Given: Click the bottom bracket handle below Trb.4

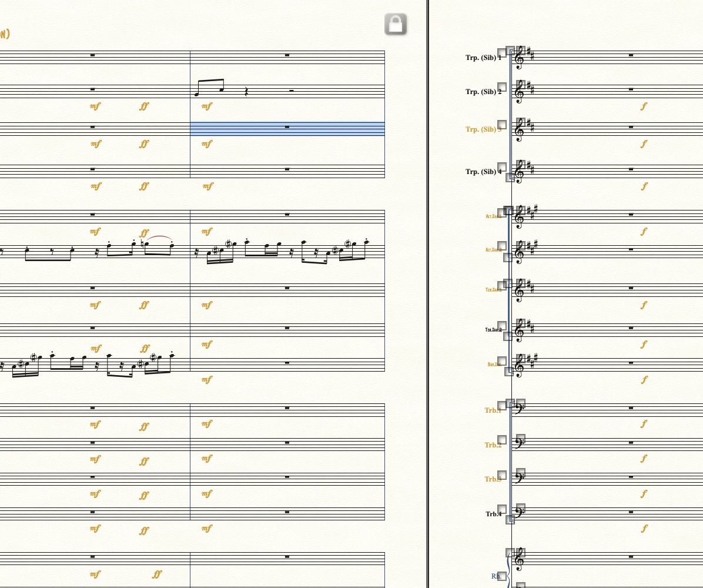Looking at the screenshot, I should (x=510, y=520).
